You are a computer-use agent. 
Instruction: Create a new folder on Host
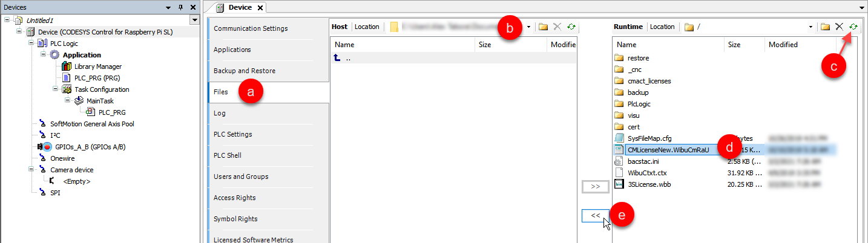[543, 27]
